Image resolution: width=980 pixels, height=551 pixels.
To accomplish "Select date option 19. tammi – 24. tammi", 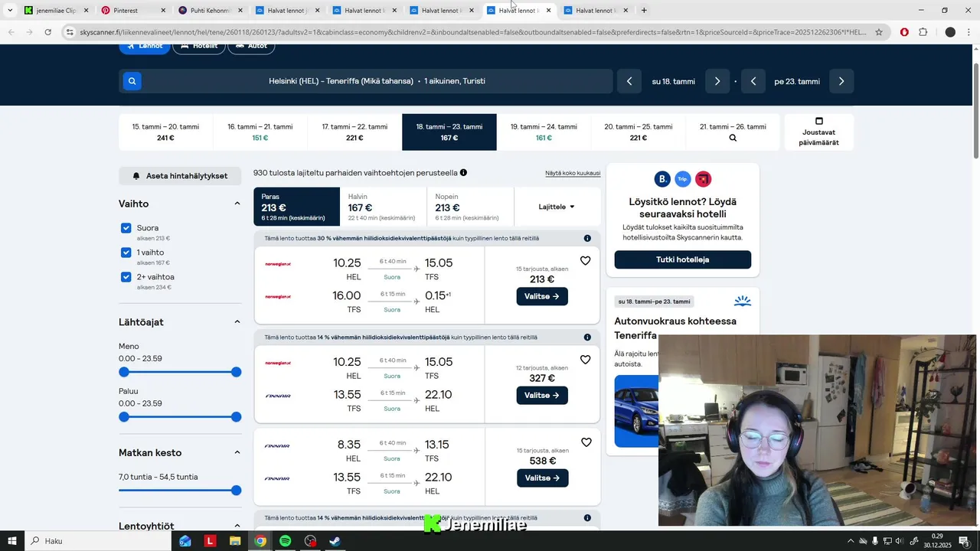I will click(x=544, y=132).
